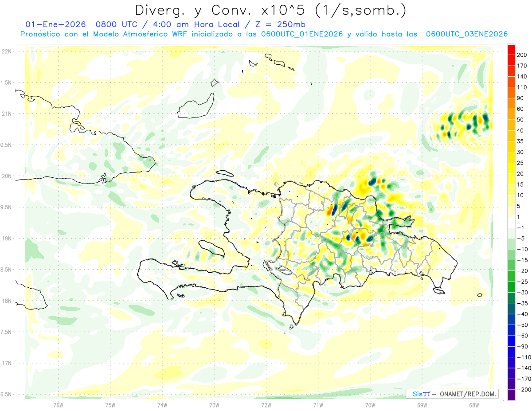
Task: Click the 200 label on the color scale
Action: point(522,55)
